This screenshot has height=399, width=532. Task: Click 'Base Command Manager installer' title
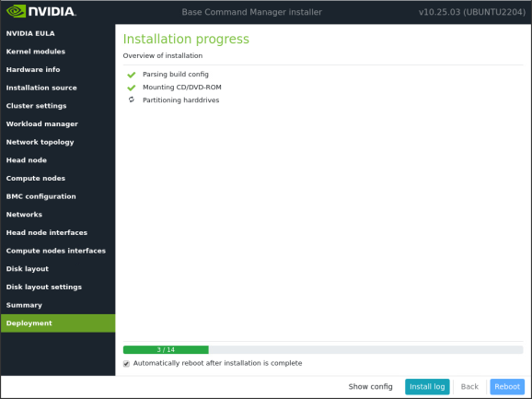point(252,12)
